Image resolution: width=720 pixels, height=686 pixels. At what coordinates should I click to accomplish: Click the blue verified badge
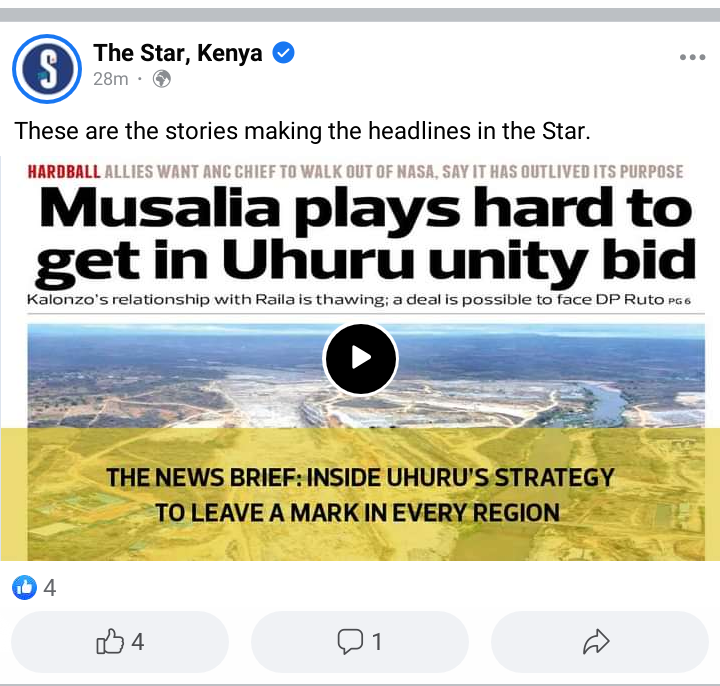pos(283,52)
